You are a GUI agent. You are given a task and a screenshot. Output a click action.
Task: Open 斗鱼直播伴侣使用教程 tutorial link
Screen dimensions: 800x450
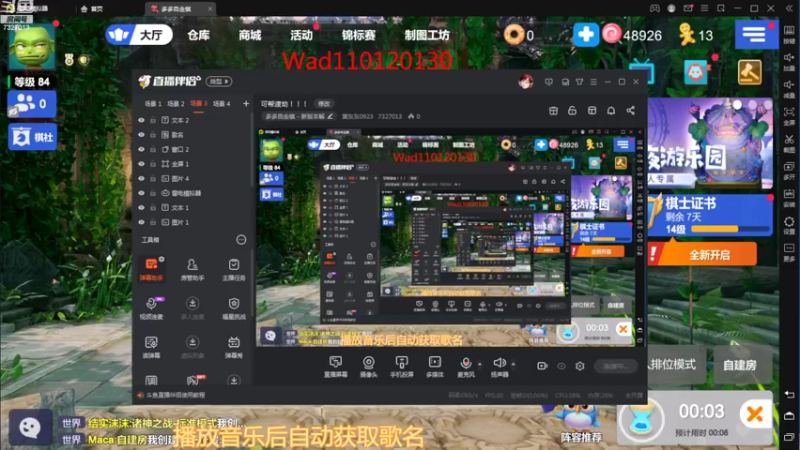[x=175, y=395]
